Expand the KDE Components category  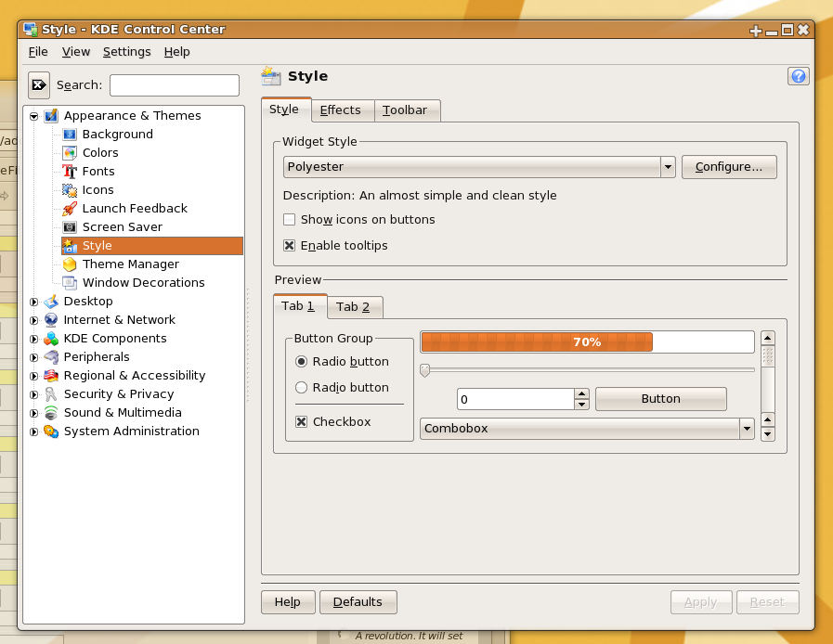tap(34, 340)
